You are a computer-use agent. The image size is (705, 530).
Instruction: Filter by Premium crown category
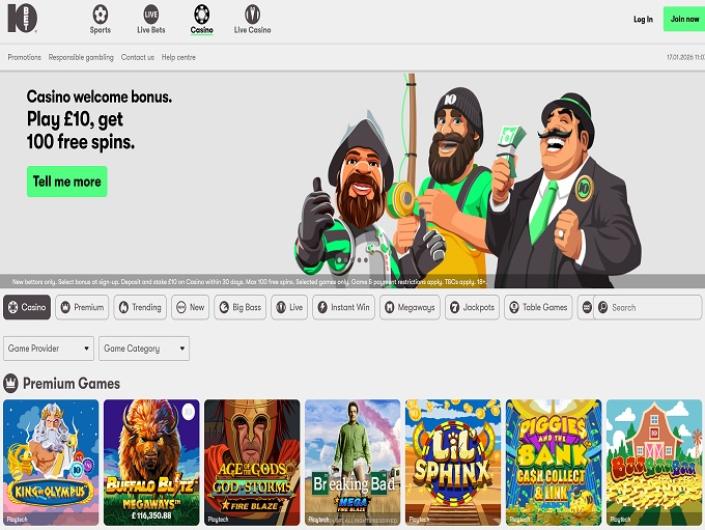pyautogui.click(x=82, y=307)
